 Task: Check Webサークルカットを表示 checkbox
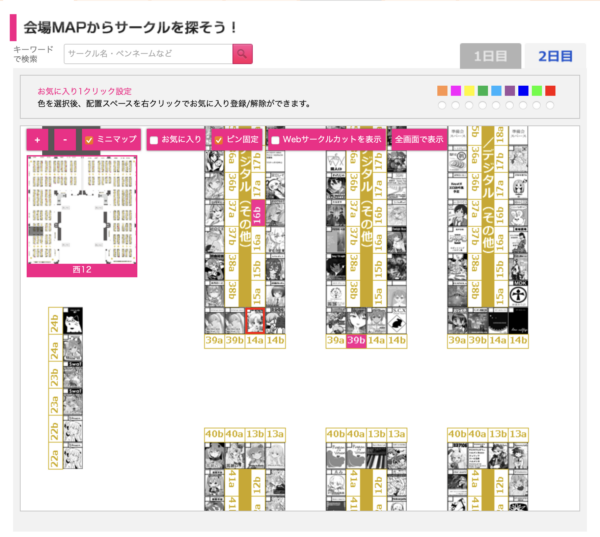[275, 140]
